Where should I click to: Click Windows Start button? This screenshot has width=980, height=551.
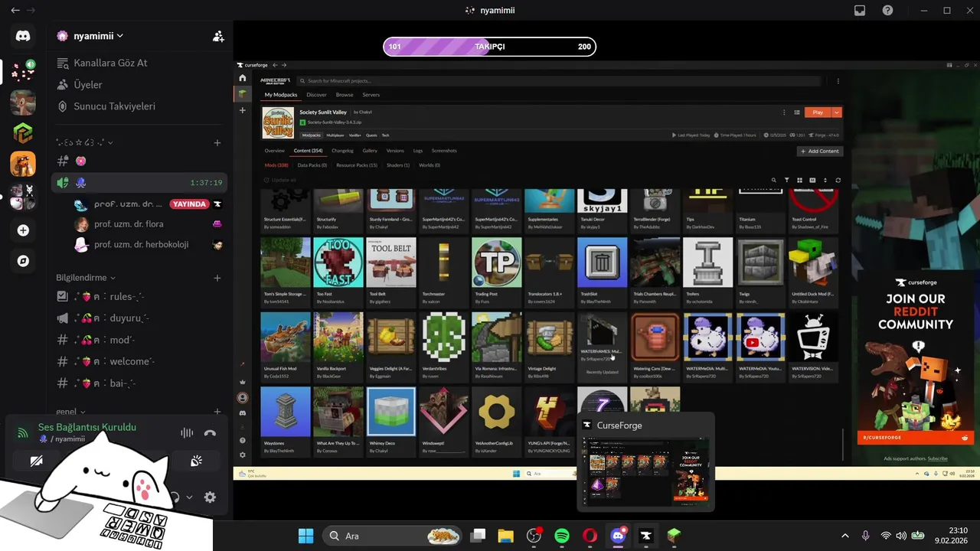click(x=305, y=536)
